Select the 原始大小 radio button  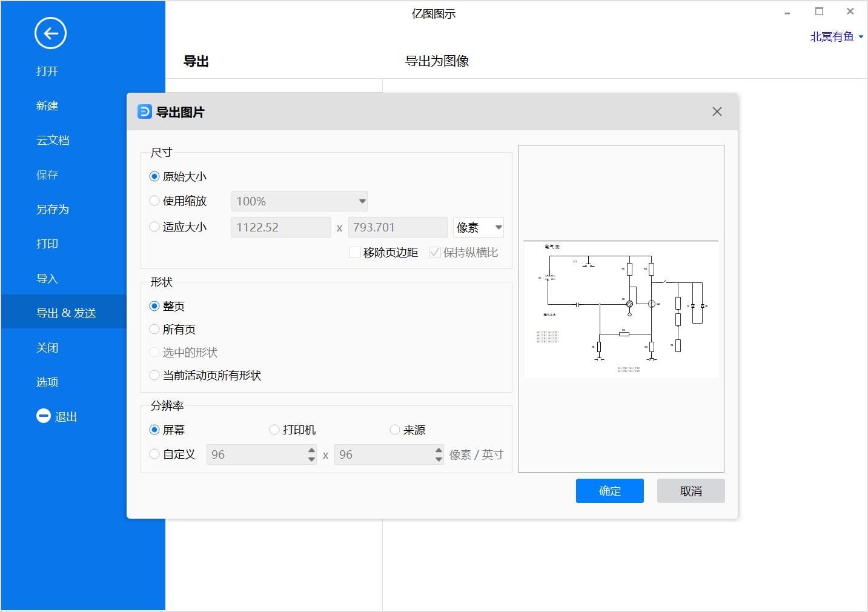coord(154,176)
